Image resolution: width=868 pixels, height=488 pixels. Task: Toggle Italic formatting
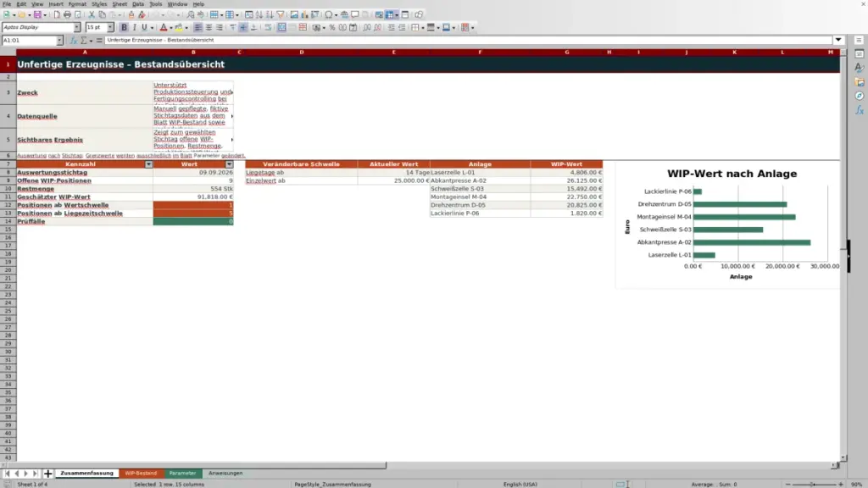click(135, 28)
